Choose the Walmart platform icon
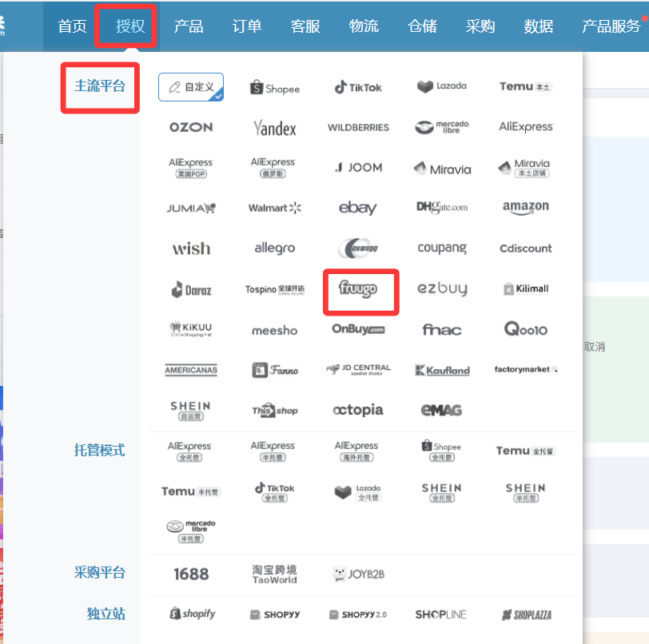The image size is (649, 644). tap(274, 209)
